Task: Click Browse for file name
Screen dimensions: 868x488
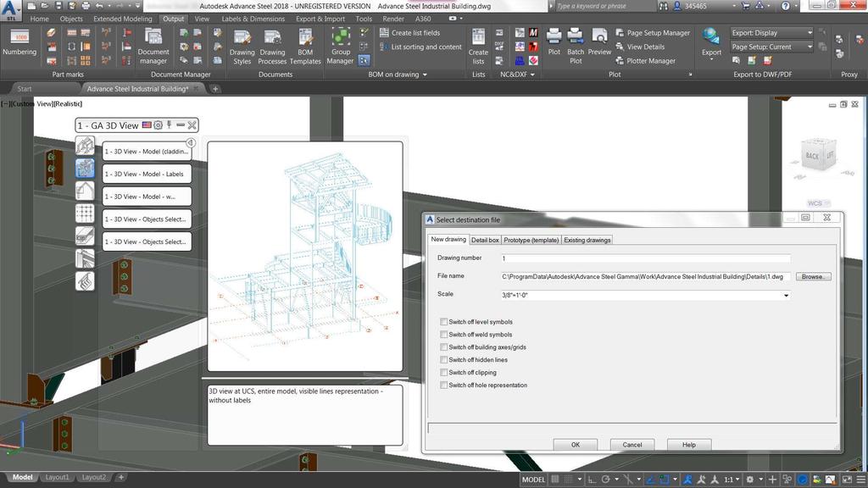Action: 813,277
